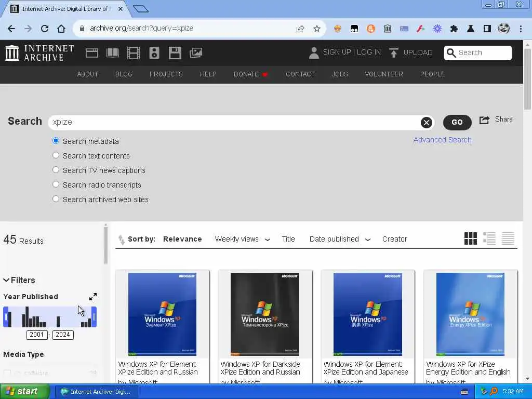The image size is (532, 399).
Task: Expand the Year Published histogram
Action: 93,297
